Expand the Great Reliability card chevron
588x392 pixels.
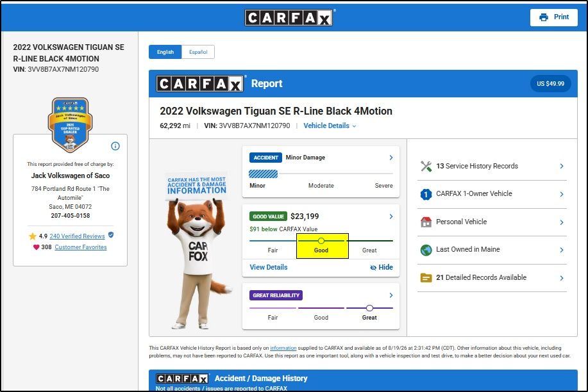(x=391, y=295)
